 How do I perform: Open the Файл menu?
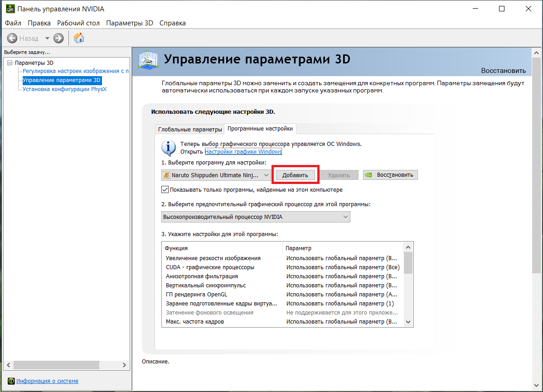(x=13, y=23)
